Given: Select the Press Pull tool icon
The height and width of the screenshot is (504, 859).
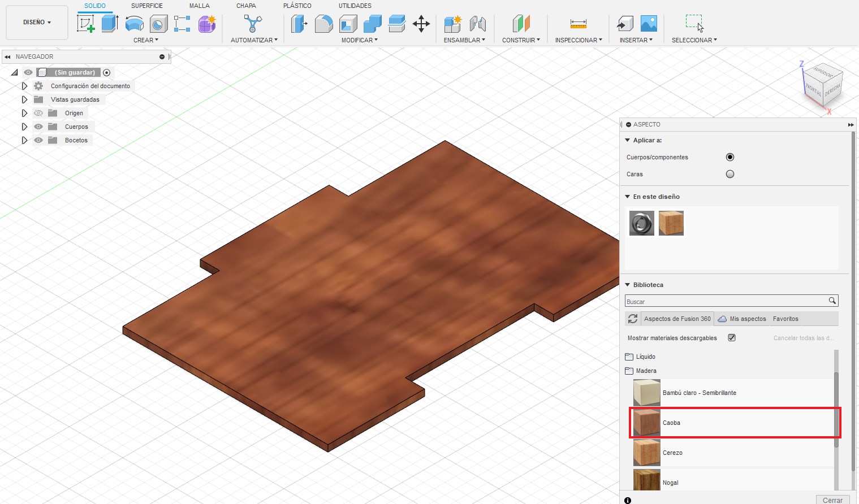Looking at the screenshot, I should click(x=299, y=24).
